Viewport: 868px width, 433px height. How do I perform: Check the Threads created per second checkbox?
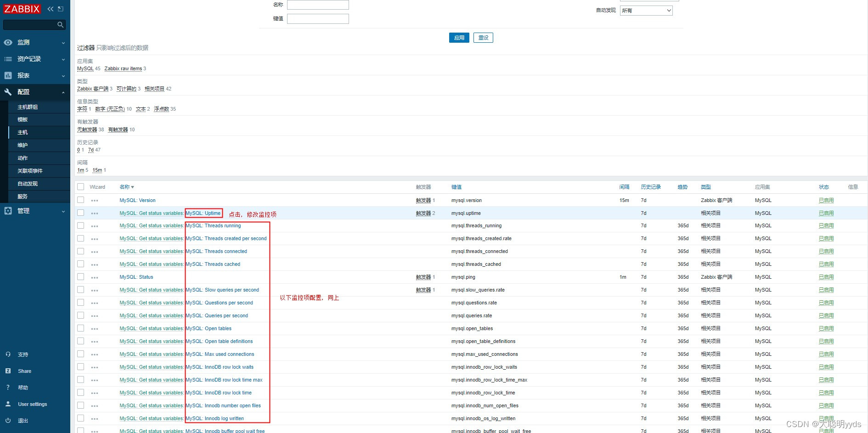tap(81, 238)
